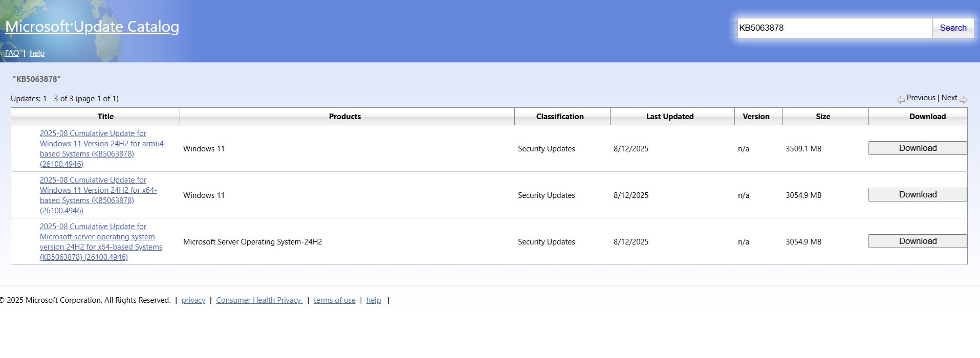This screenshot has width=980, height=358.
Task: Select 8/12/2025 date in Windows 11 x64 row
Action: [x=631, y=195]
